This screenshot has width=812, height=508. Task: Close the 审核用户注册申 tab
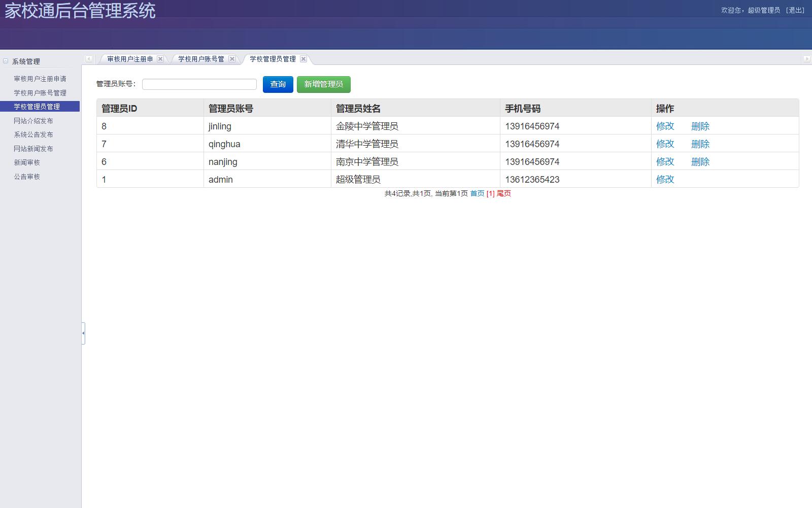tap(160, 59)
